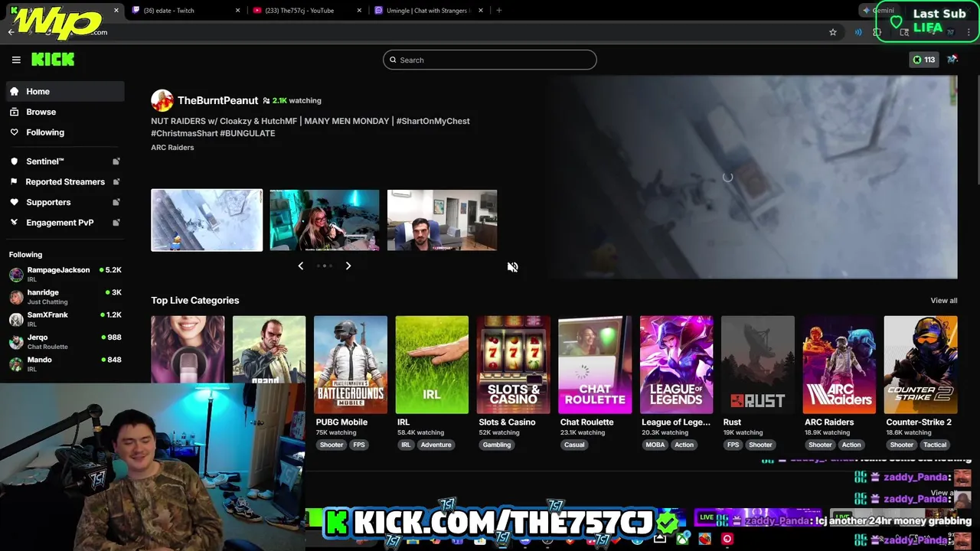Viewport: 980px width, 551px height.
Task: Open RampageJackson followed channel
Action: (x=65, y=274)
